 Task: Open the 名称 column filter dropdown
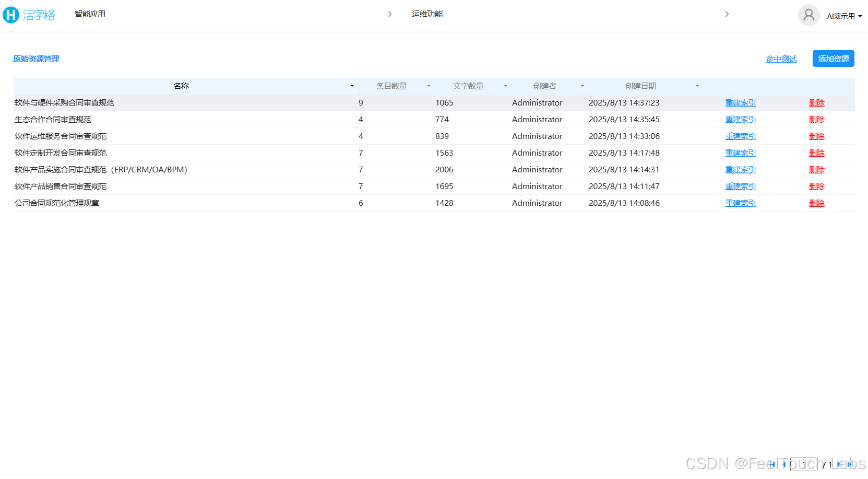pos(352,86)
